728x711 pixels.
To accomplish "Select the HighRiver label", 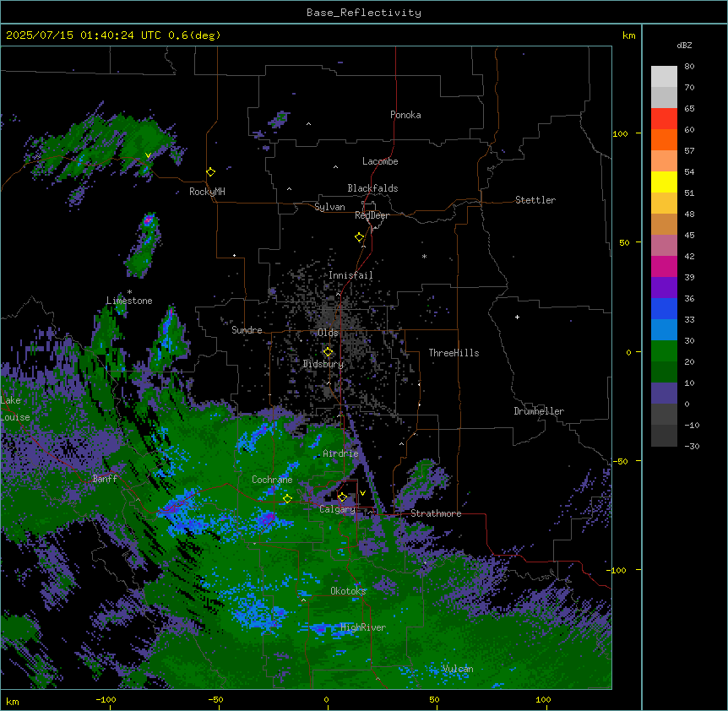I will [x=363, y=627].
